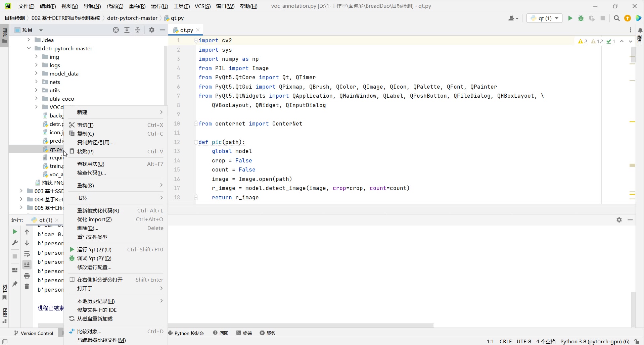Screen dimensions: 644x345
Task: Expand the model_data folder
Action: coord(36,73)
